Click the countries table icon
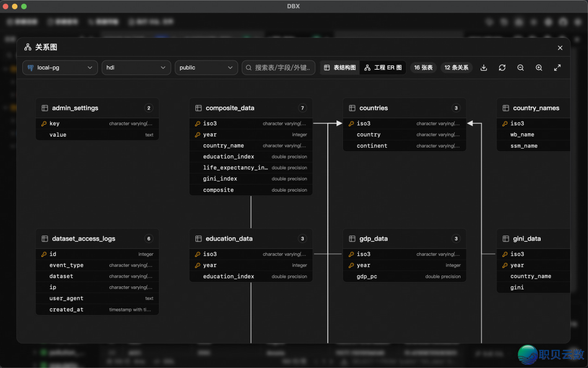The image size is (588, 368). [x=352, y=108]
